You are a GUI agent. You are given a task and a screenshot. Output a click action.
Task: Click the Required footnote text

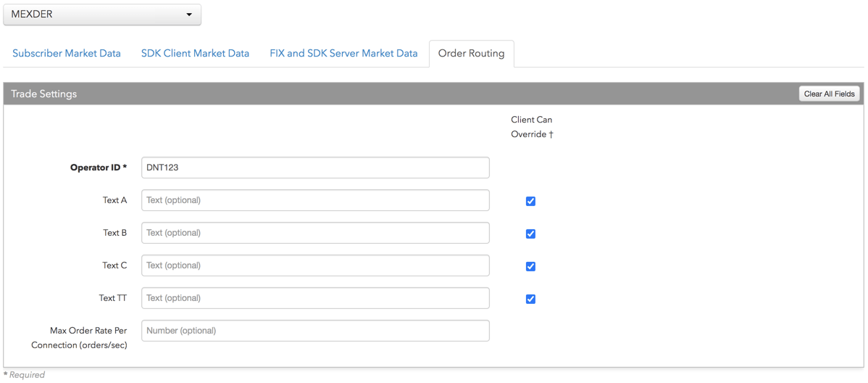coord(25,375)
